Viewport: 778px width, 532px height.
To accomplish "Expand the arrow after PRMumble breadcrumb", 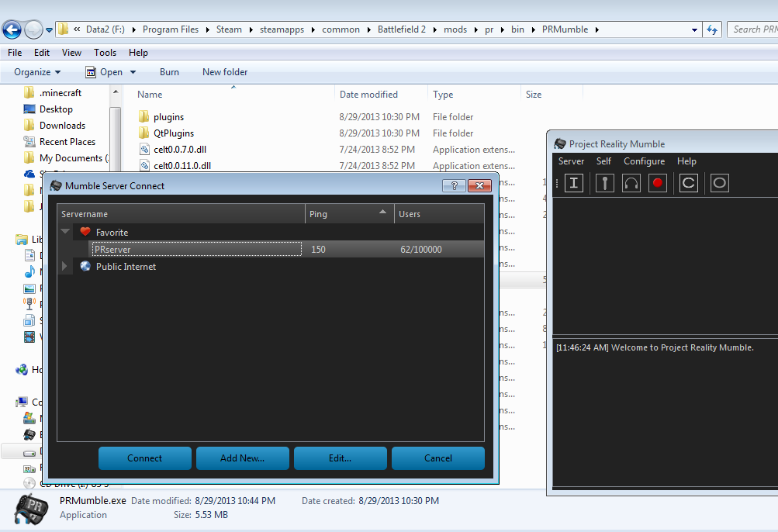I will [597, 29].
